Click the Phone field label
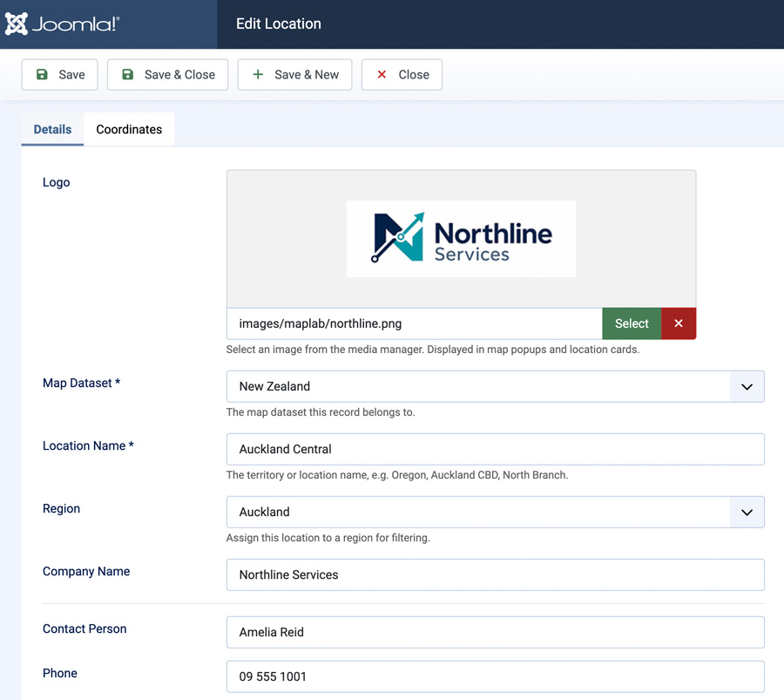This screenshot has width=784, height=700. coord(60,673)
